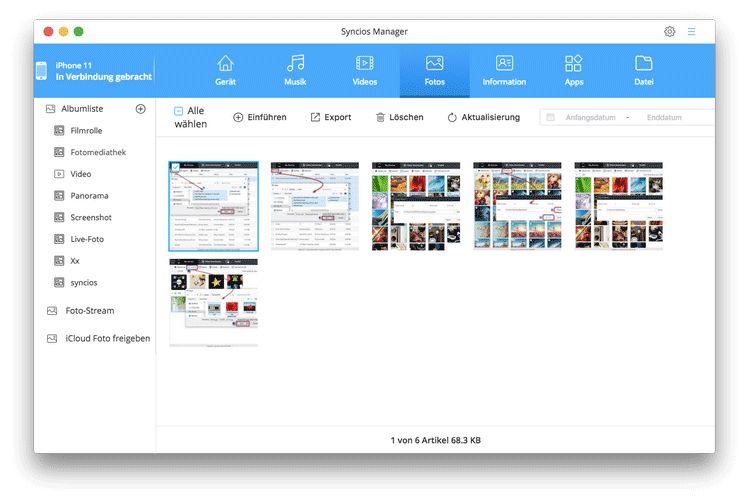Click the Albumliste header icon
749x502 pixels.
click(51, 109)
